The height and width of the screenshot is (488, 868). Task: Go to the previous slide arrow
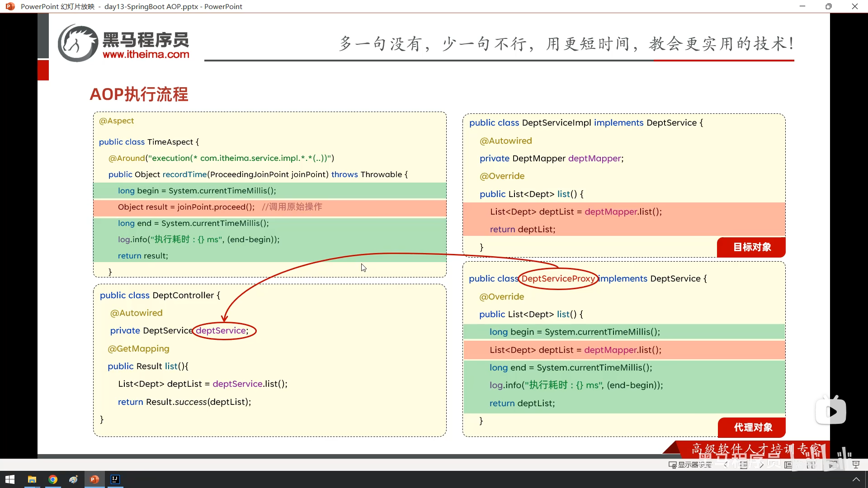click(x=726, y=465)
